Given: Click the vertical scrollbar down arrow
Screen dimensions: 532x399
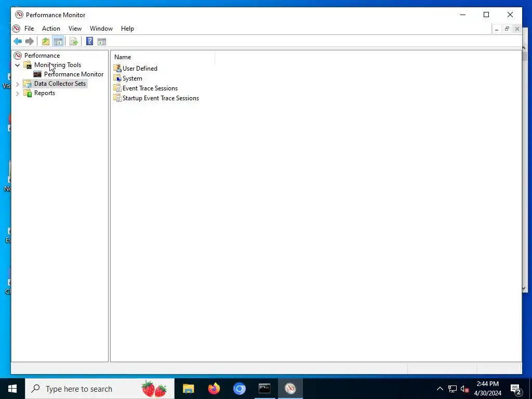Looking at the screenshot, I should click(524, 288).
